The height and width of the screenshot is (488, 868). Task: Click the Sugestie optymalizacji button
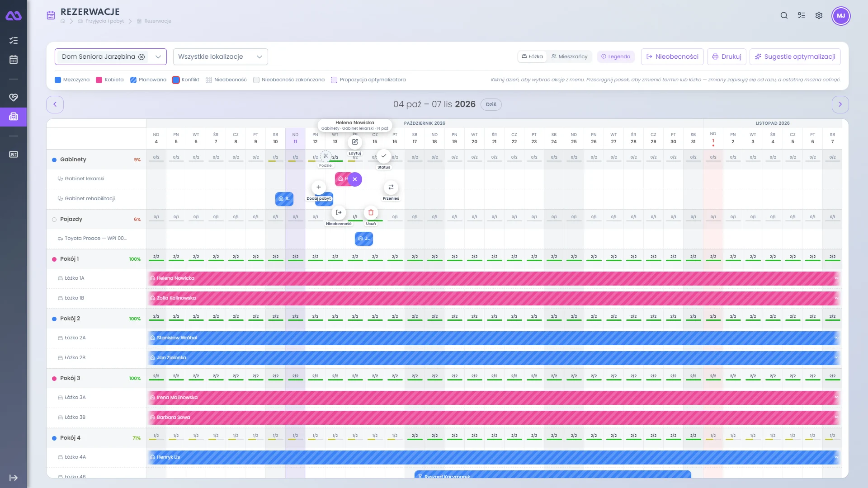795,57
